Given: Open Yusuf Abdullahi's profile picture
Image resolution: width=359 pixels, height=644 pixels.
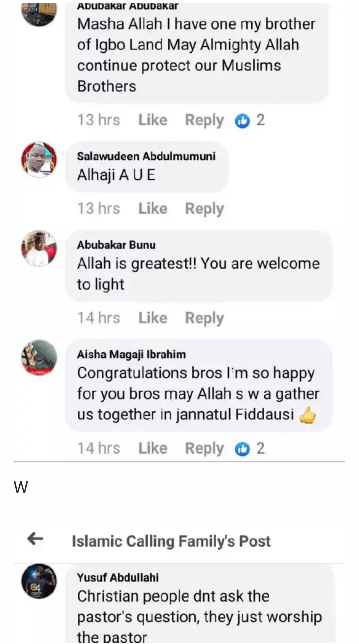Looking at the screenshot, I should point(39,581).
